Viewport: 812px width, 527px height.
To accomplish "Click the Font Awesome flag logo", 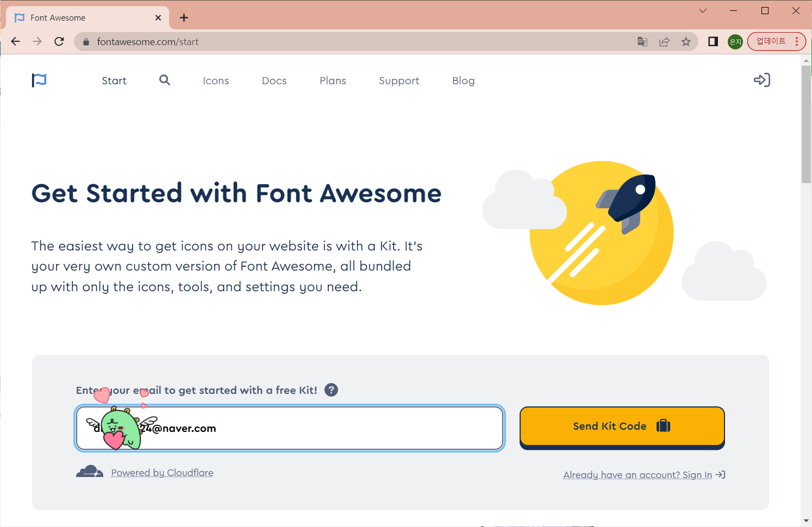I will [x=39, y=80].
